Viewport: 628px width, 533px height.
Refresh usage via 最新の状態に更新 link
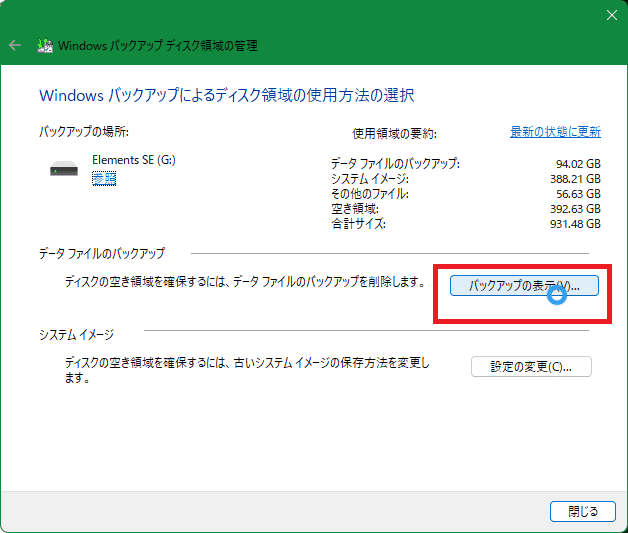point(555,132)
